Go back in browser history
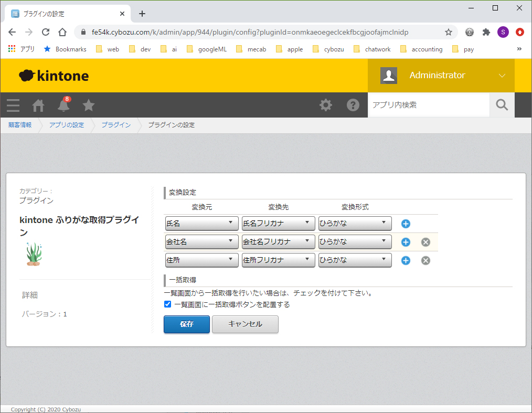The width and height of the screenshot is (532, 413). (x=12, y=32)
